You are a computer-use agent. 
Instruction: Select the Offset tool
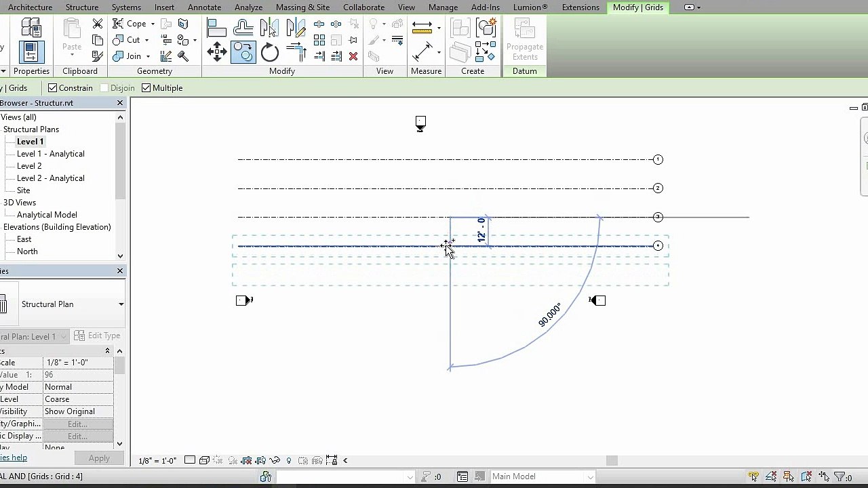click(243, 28)
